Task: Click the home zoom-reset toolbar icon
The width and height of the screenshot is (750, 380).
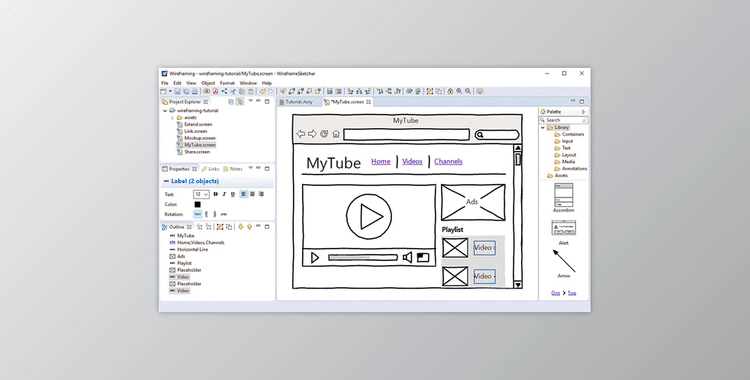Action: pyautogui.click(x=450, y=91)
